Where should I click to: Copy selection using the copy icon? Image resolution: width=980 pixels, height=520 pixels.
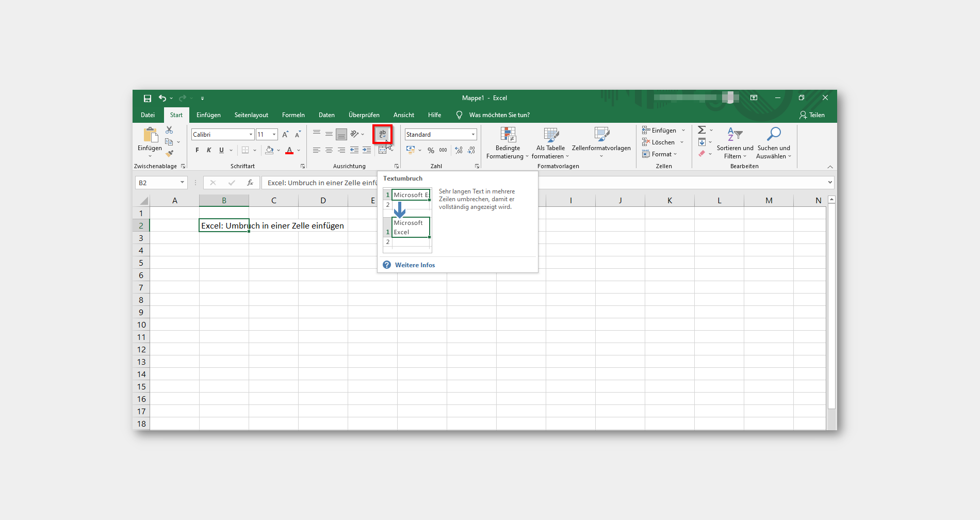click(x=169, y=142)
